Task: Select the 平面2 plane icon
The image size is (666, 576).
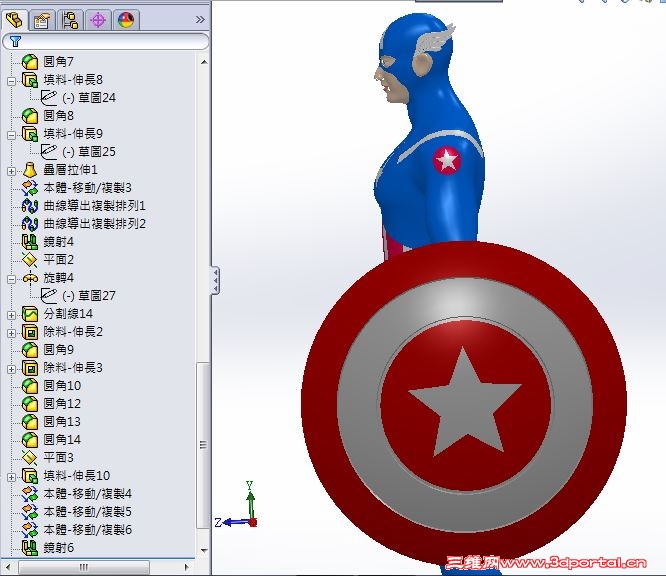Action: point(30,260)
